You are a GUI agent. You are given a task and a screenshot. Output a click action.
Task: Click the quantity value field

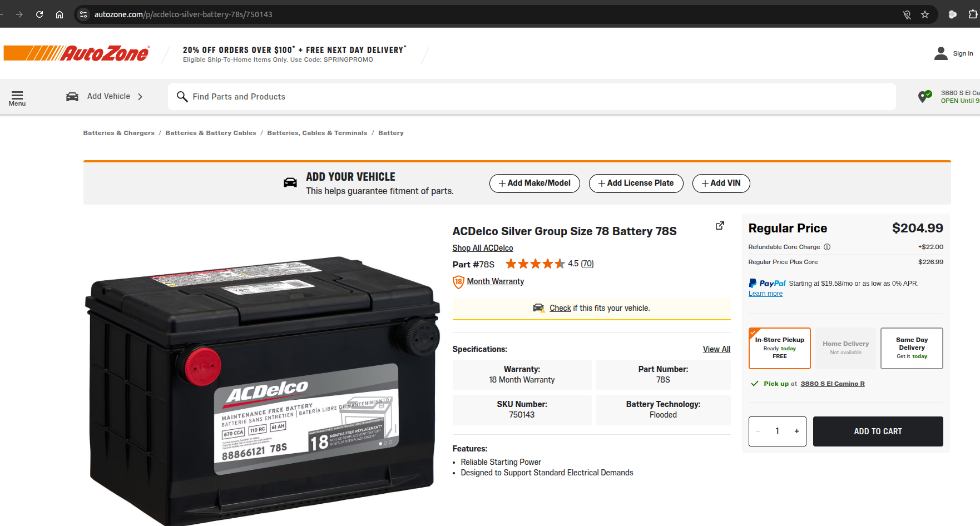click(x=777, y=431)
